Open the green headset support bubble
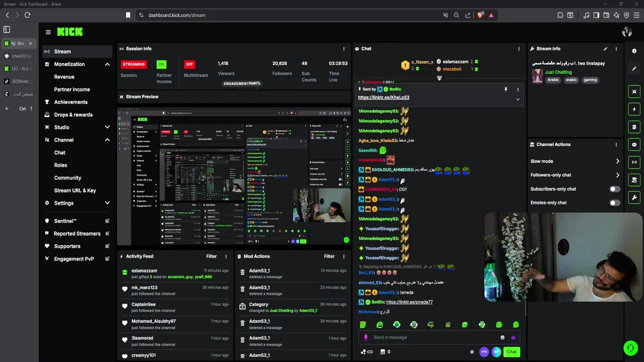This screenshot has height=362, width=644. 630,348
